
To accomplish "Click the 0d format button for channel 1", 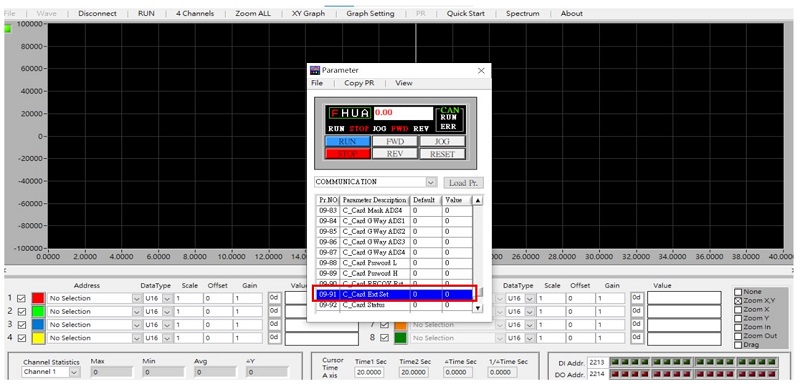I will pos(274,298).
